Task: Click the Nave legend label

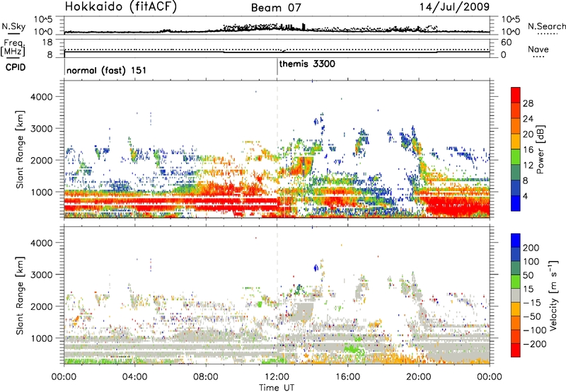Action: (538, 50)
